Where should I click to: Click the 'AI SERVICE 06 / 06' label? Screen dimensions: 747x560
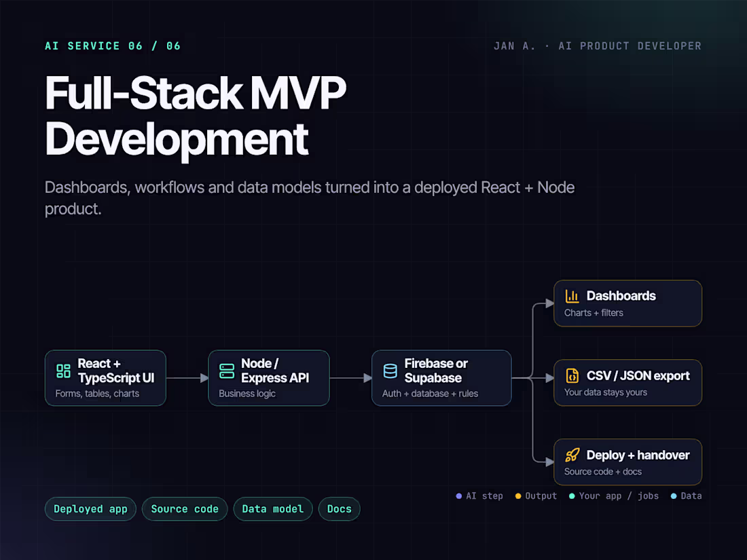pyautogui.click(x=113, y=46)
